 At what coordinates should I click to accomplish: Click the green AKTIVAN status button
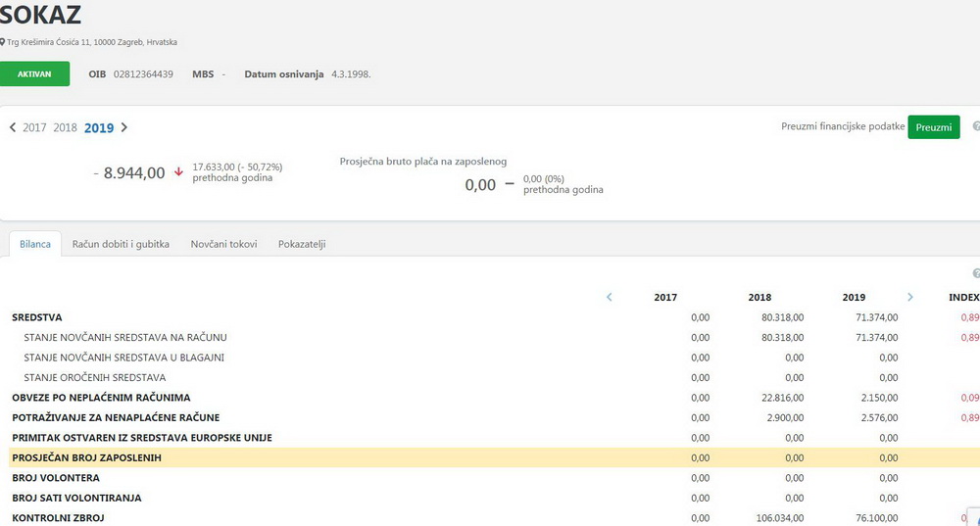click(34, 74)
